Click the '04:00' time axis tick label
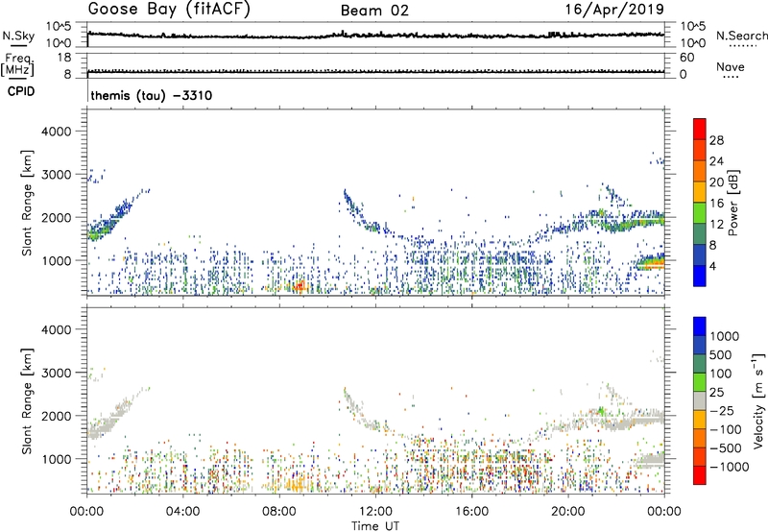 click(182, 512)
